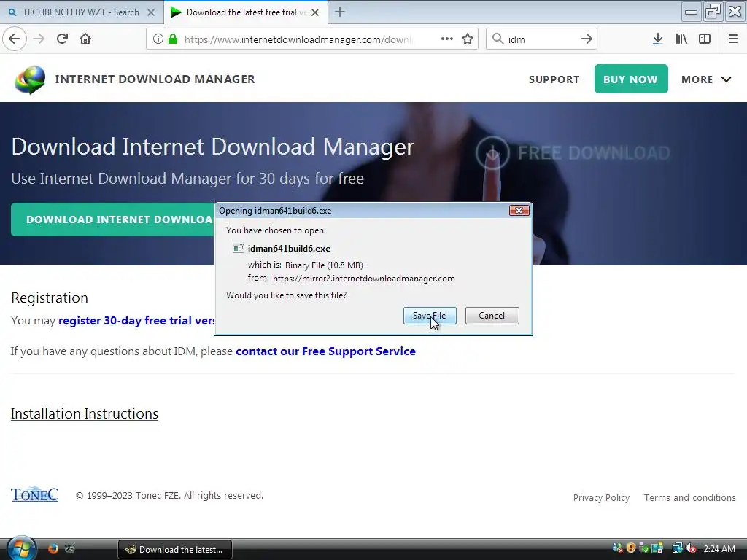
Task: Submit search with the arrow button
Action: pyautogui.click(x=587, y=39)
